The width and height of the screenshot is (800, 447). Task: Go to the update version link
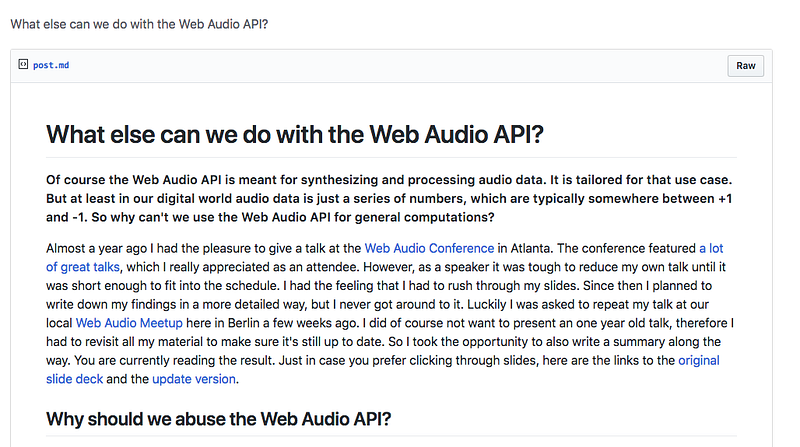coord(196,379)
